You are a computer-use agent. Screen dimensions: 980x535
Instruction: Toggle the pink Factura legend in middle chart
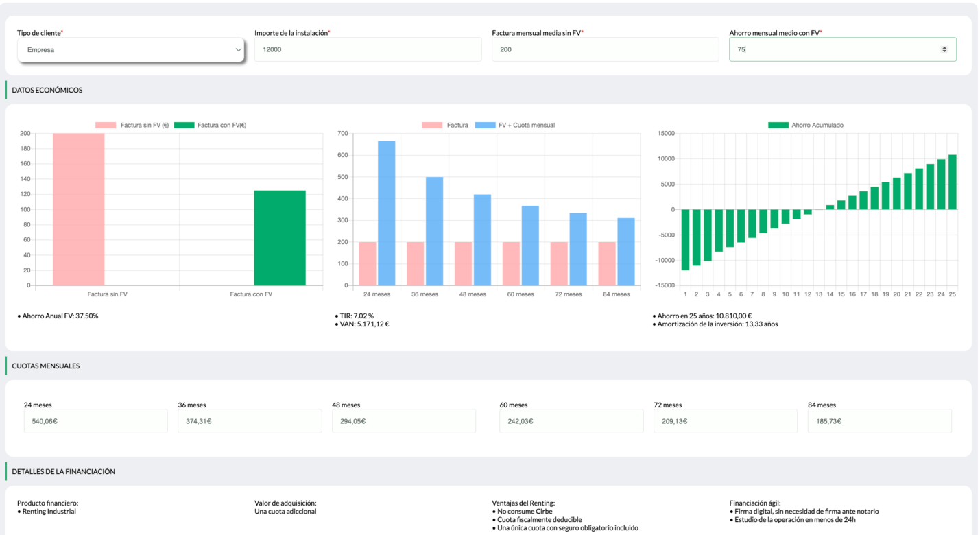tap(445, 126)
